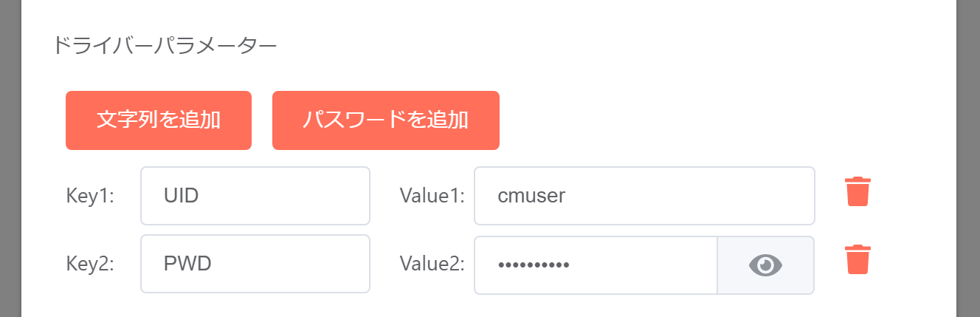Remove the PWD row using its trash icon
The height and width of the screenshot is (317, 980).
[x=857, y=259]
